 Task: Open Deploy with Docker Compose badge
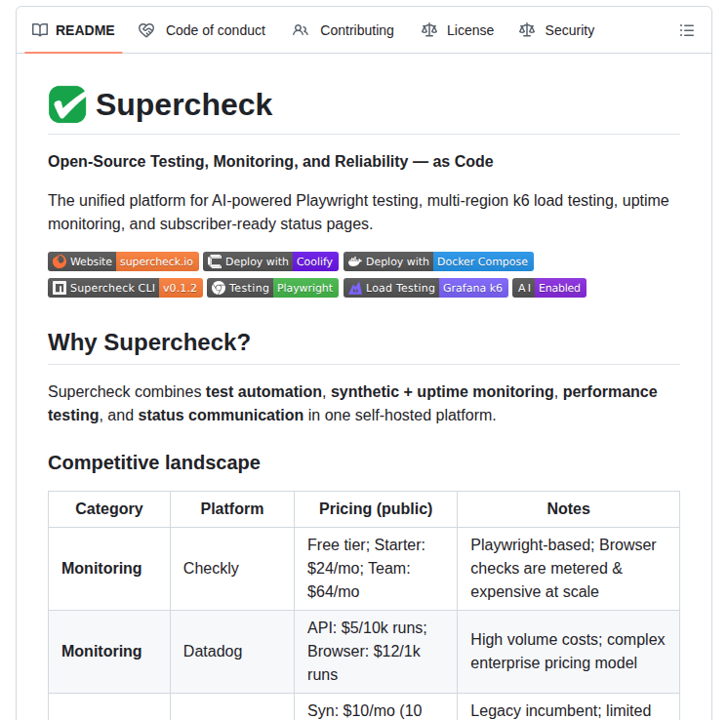click(x=438, y=261)
